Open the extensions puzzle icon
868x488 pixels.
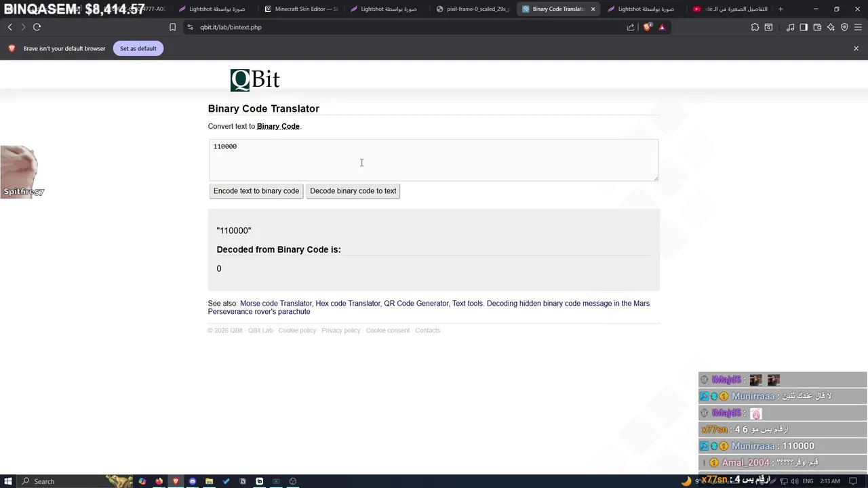tap(755, 27)
